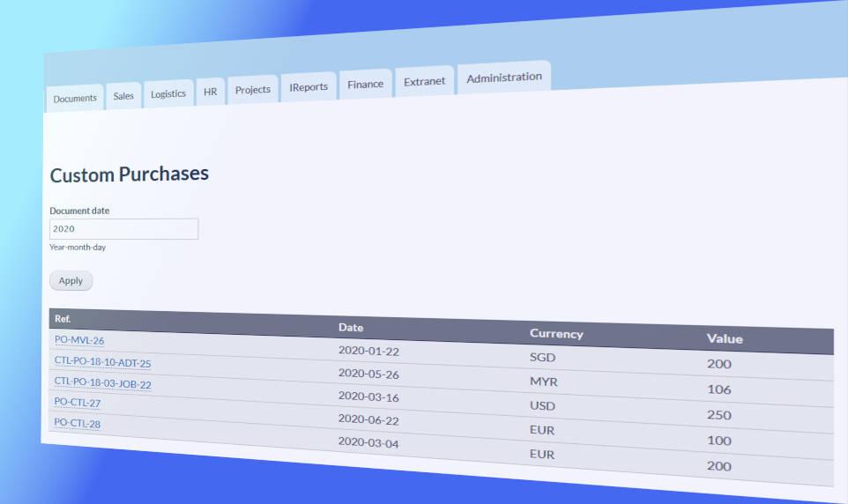Viewport: 848px width, 504px height.
Task: Open purchase order PO-CTL-28
Action: (x=77, y=423)
